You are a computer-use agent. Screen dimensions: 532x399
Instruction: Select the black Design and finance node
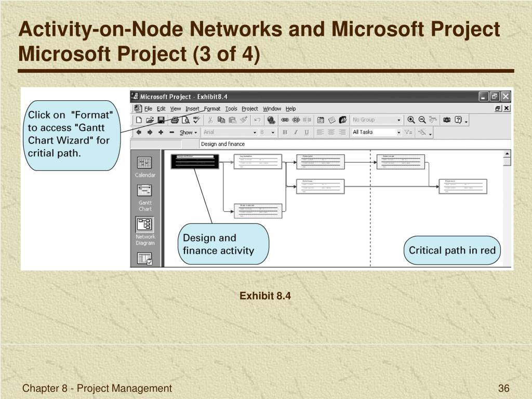click(x=195, y=162)
